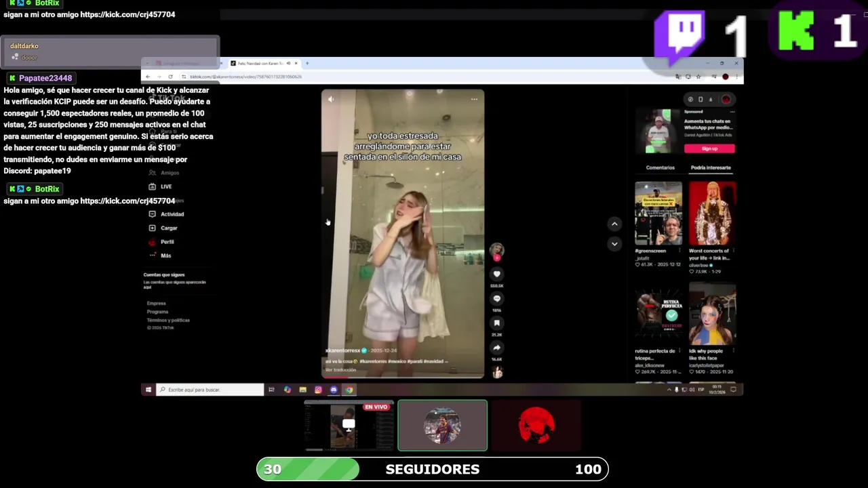The image size is (868, 488).
Task: Click the kick.com/crj457704 link in the top chat message
Action: (x=127, y=14)
